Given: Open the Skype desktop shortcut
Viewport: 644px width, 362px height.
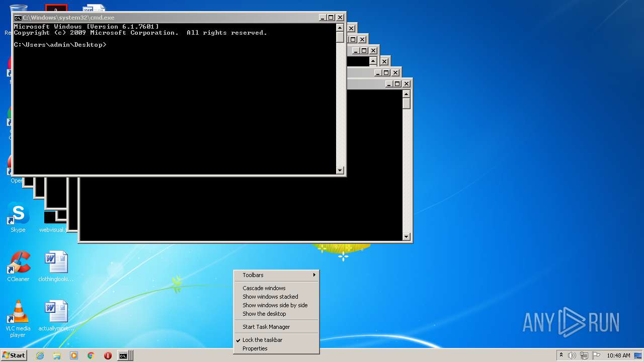Looking at the screenshot, I should pyautogui.click(x=18, y=218).
